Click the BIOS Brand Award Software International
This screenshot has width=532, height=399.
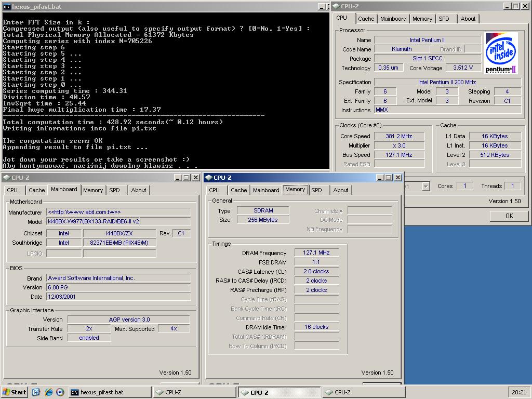118,278
